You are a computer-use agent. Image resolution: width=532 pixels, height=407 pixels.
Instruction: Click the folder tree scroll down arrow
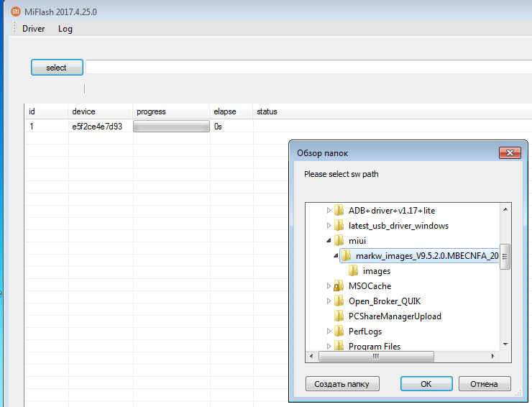click(505, 344)
